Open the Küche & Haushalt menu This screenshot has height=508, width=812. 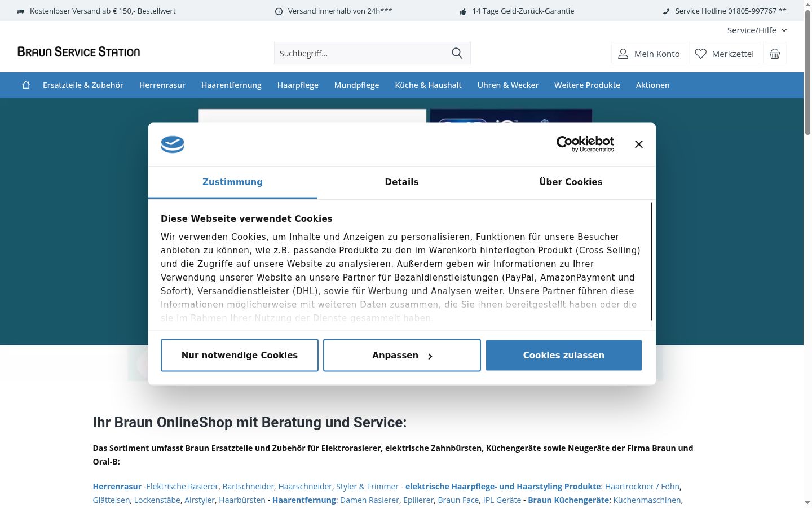[x=428, y=85]
